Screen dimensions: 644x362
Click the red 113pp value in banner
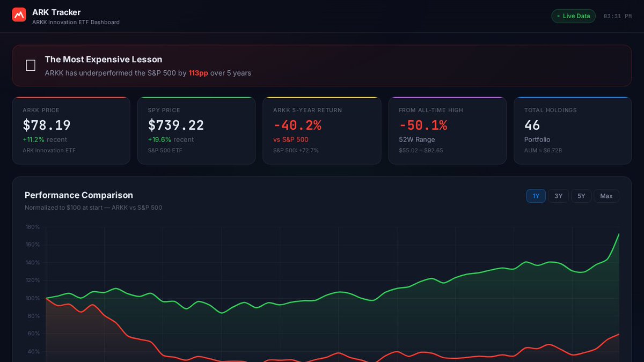198,73
